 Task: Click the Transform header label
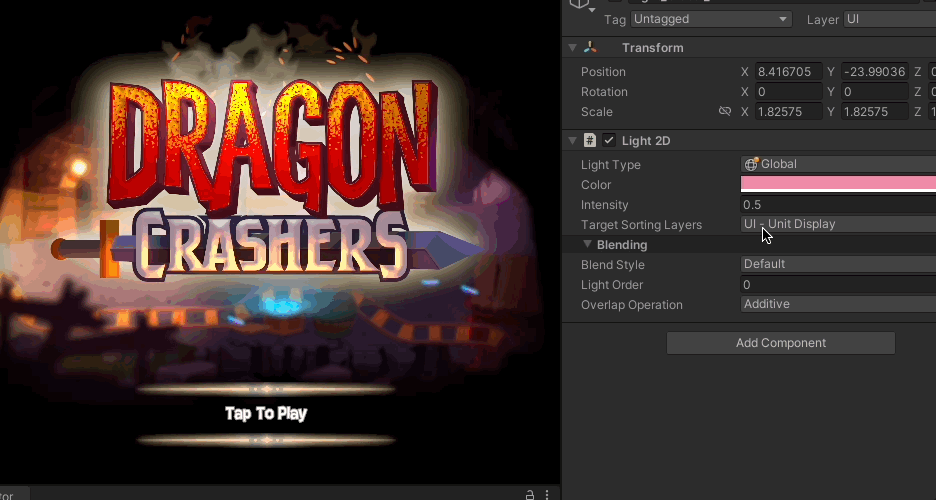[x=652, y=48]
